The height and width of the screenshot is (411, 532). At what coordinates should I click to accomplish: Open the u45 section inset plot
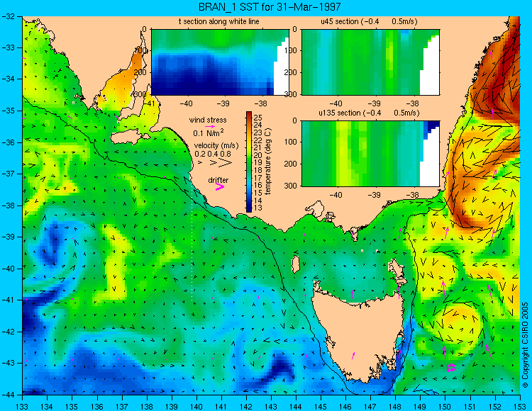[x=370, y=62]
